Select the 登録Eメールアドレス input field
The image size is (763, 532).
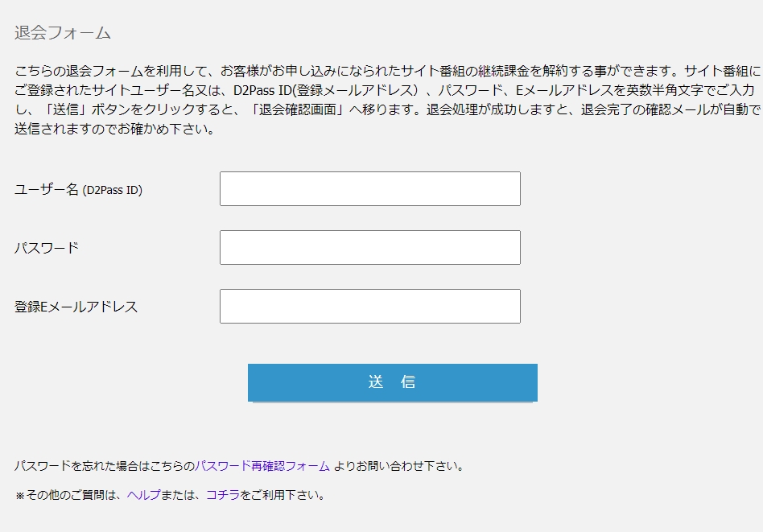[x=369, y=307]
